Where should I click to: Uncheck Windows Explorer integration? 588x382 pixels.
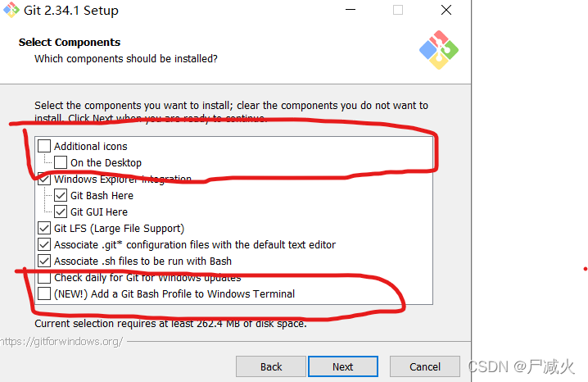coord(44,179)
